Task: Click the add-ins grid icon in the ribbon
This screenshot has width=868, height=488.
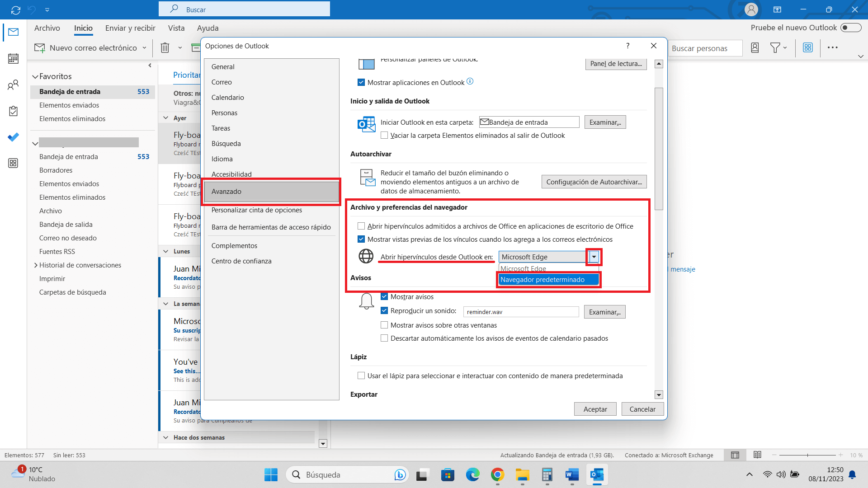Action: (x=808, y=47)
